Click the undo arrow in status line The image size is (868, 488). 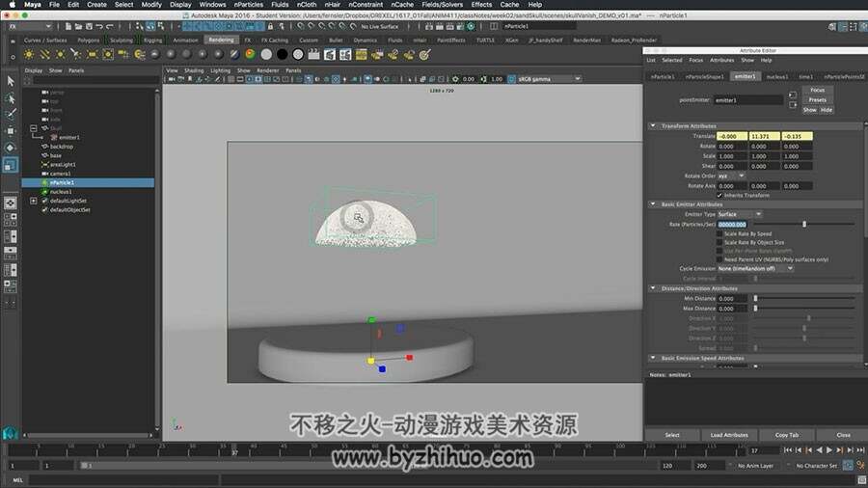click(99, 26)
